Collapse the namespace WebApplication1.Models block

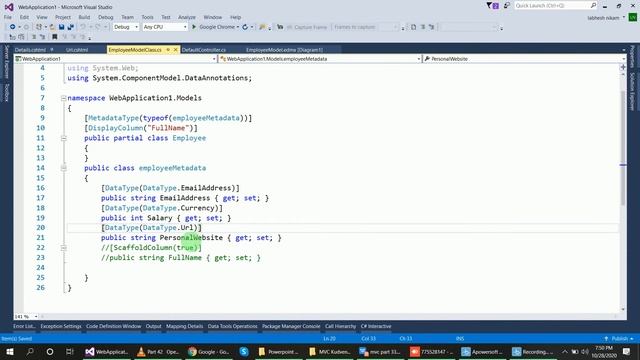(64, 98)
